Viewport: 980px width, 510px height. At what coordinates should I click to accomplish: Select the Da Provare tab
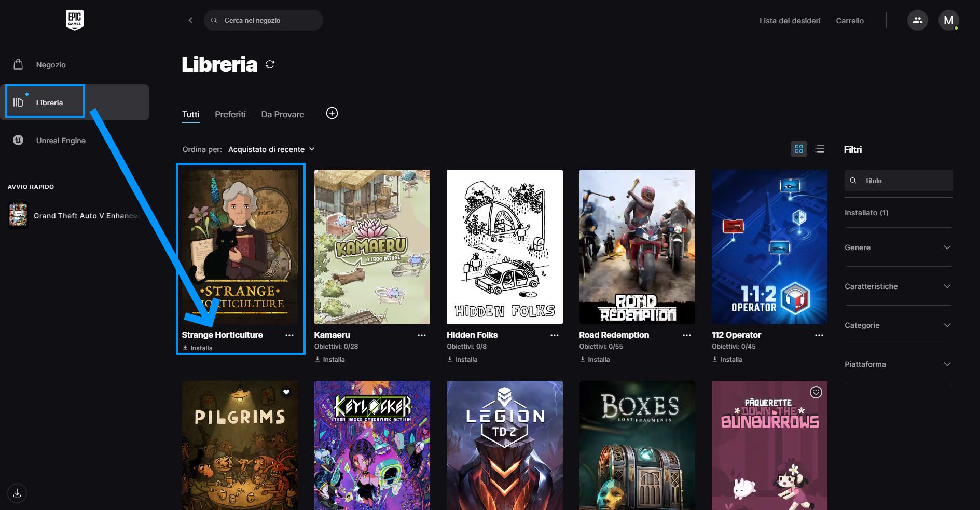[x=283, y=114]
